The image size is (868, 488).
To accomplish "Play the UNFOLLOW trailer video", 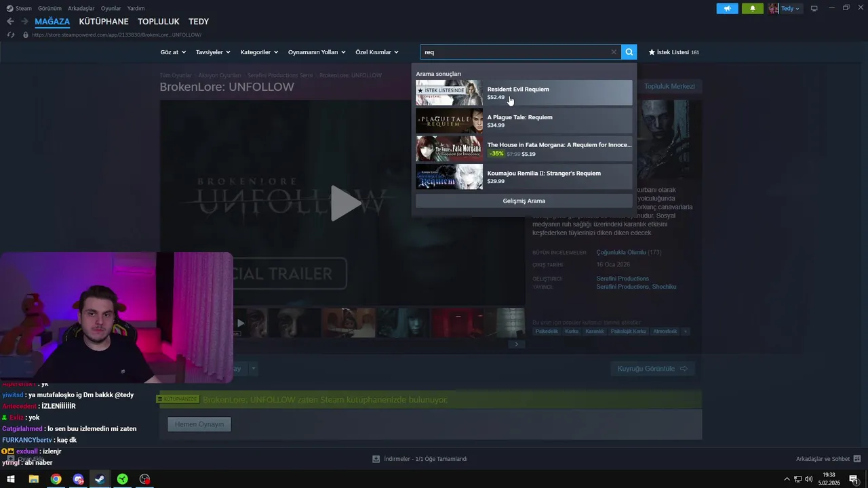I will pos(346,203).
